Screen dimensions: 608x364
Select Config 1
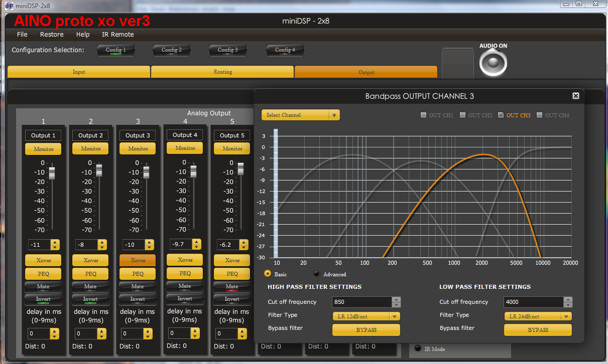(116, 50)
